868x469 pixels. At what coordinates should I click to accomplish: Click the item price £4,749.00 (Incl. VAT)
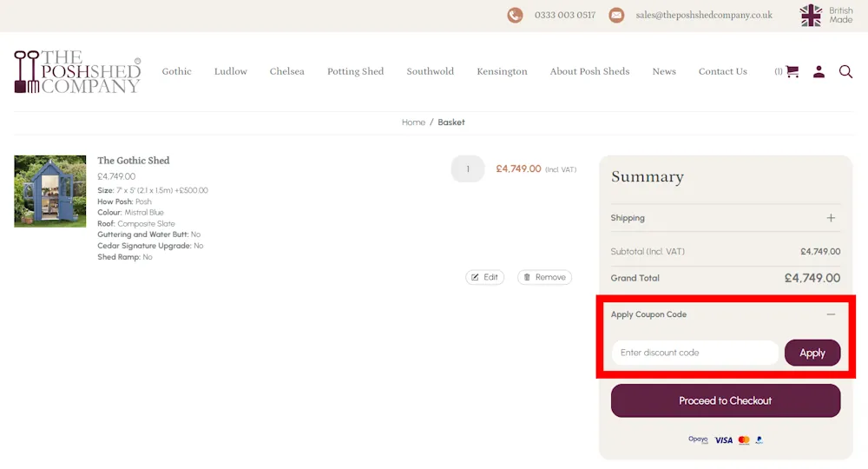click(536, 168)
